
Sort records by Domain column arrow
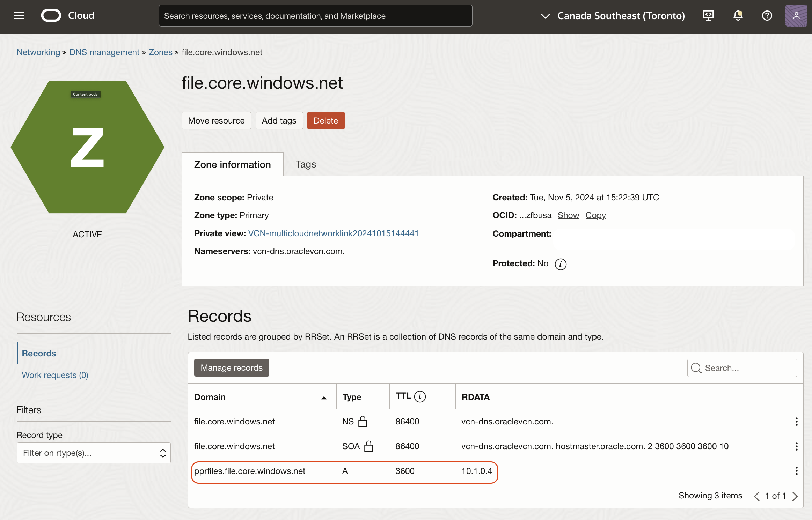(x=324, y=398)
